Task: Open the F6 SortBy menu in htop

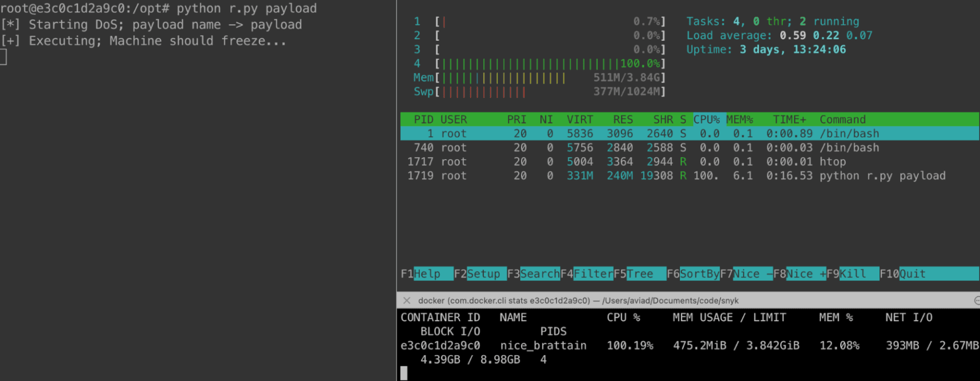Action: 693,274
